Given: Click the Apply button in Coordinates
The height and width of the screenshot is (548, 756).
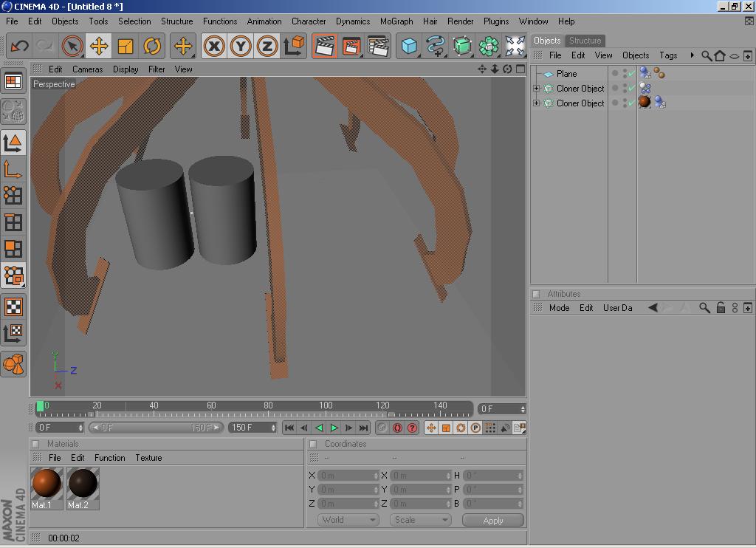Looking at the screenshot, I should coord(492,520).
